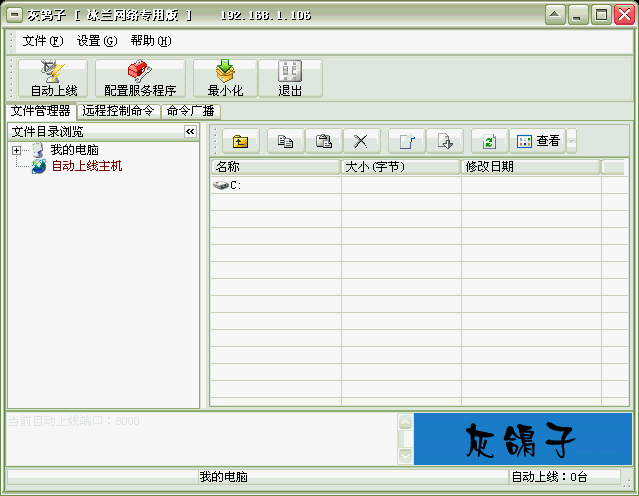Open the 文件 menu
Screen dimensions: 639x496
(x=42, y=41)
